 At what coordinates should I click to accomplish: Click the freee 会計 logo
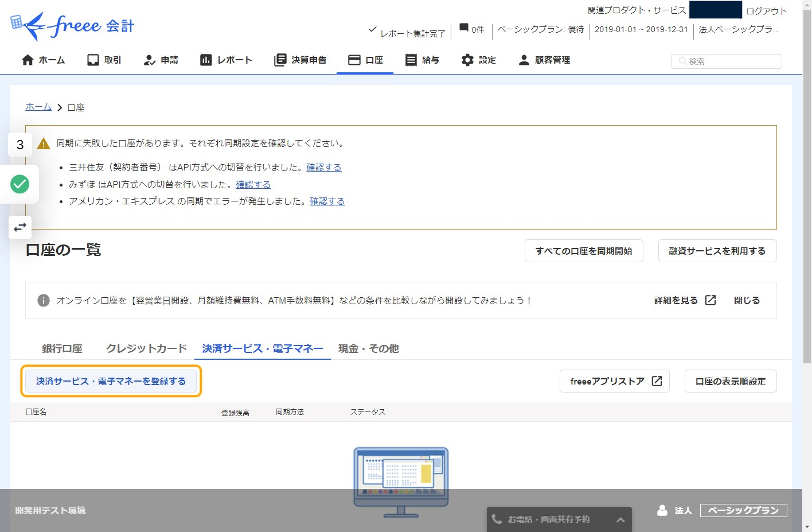click(x=72, y=26)
